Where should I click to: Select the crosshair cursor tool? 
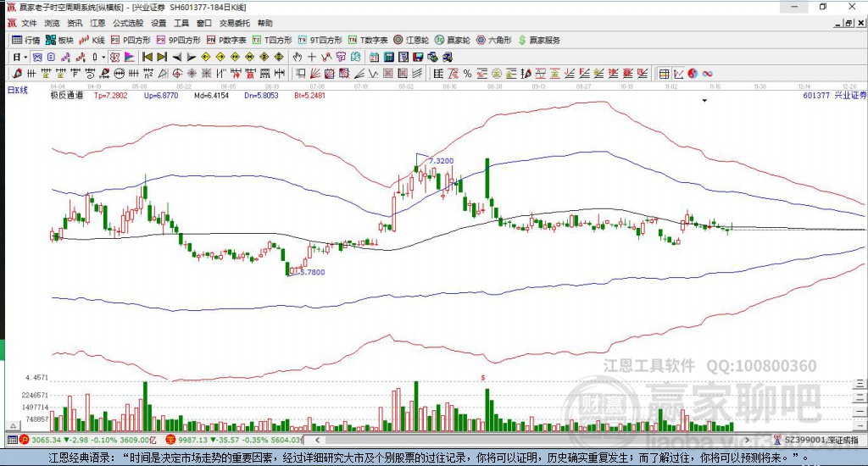pos(312,57)
